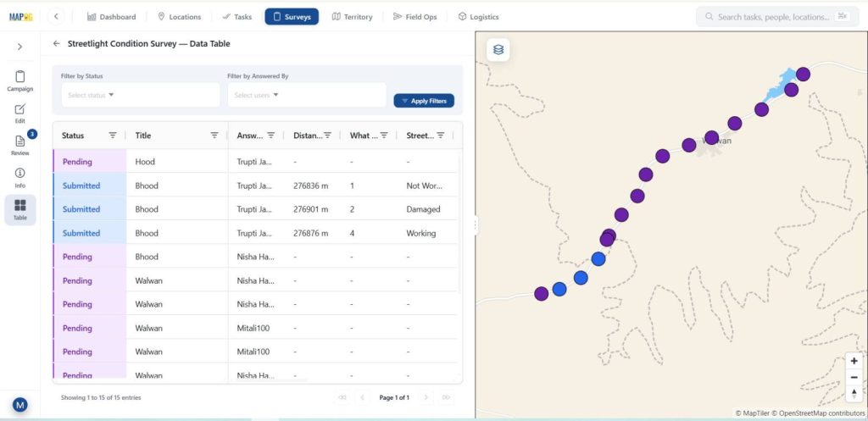Image resolution: width=868 pixels, height=421 pixels.
Task: Go to previous table page
Action: click(363, 397)
